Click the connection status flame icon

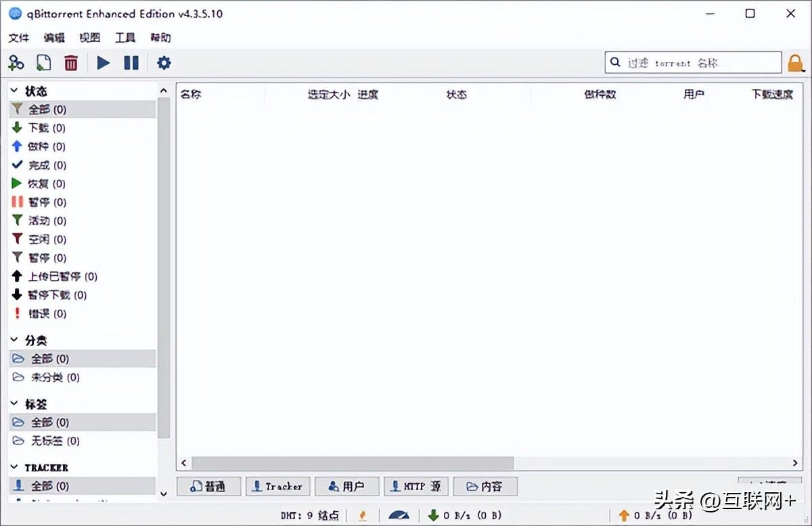(363, 516)
